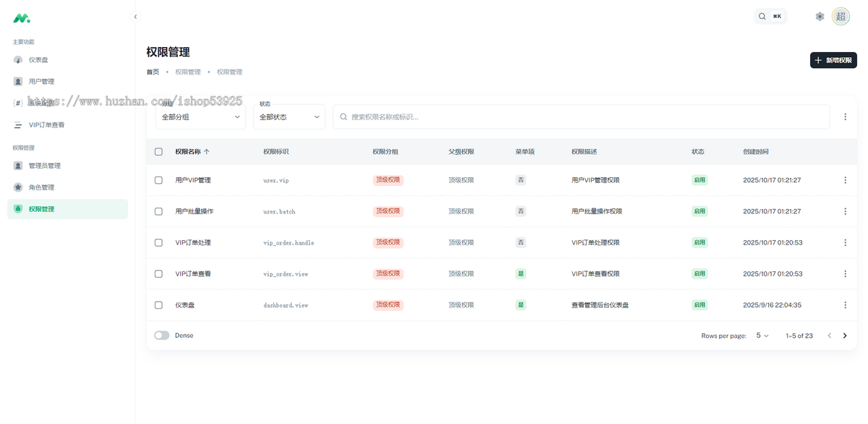Expand the 全部分组 group filter dropdown
This screenshot has width=868, height=424.
pos(200,116)
